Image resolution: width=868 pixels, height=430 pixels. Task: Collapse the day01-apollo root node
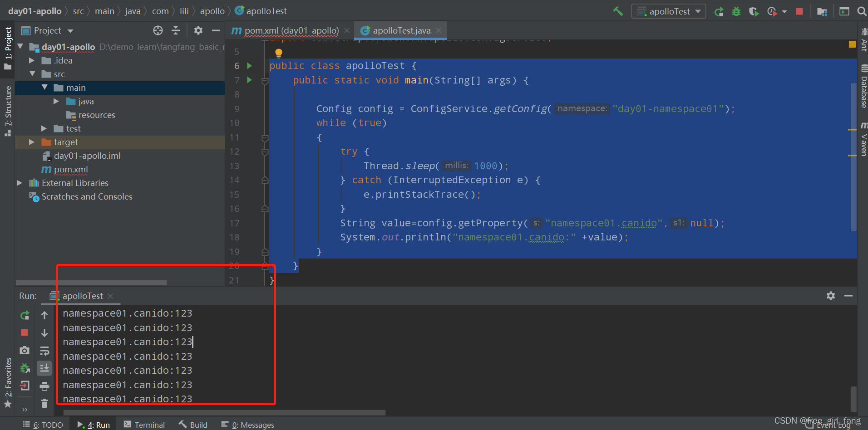20,46
